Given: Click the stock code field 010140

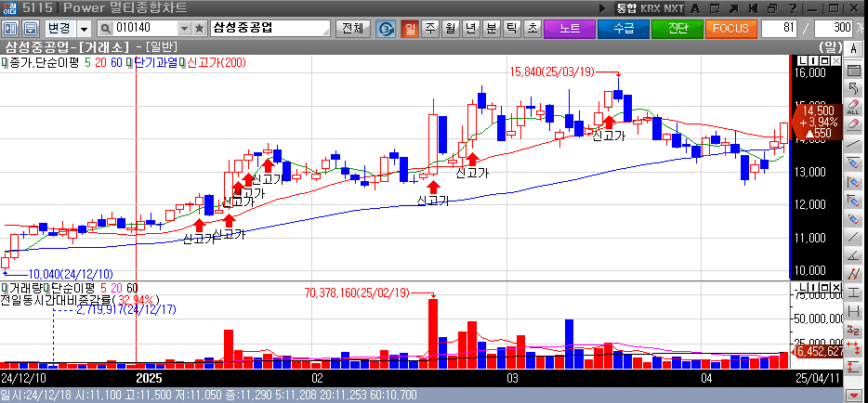Looking at the screenshot, I should point(144,28).
